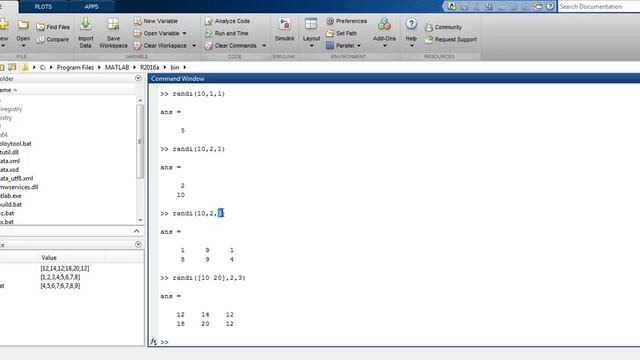Open Preferences
640x360 pixels.
pos(347,21)
